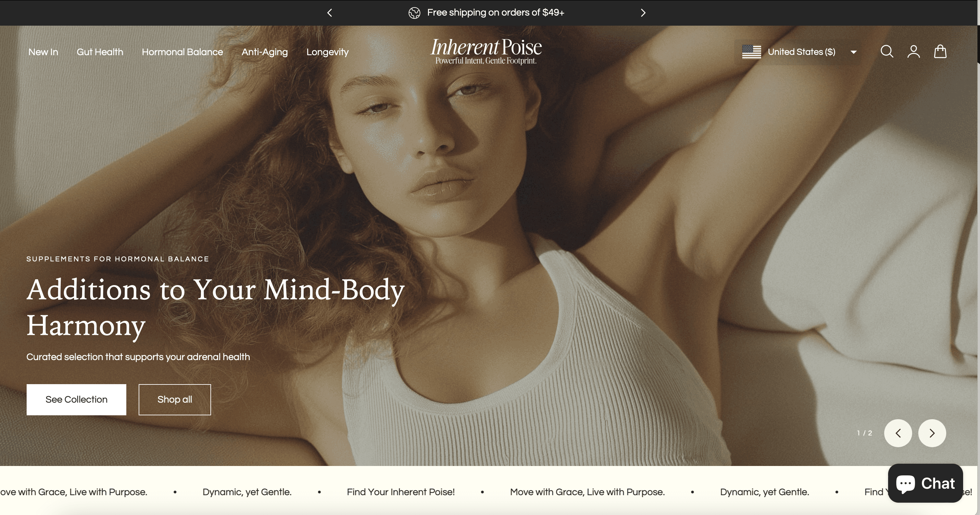
Task: Open the shopping bag cart icon
Action: coord(940,52)
